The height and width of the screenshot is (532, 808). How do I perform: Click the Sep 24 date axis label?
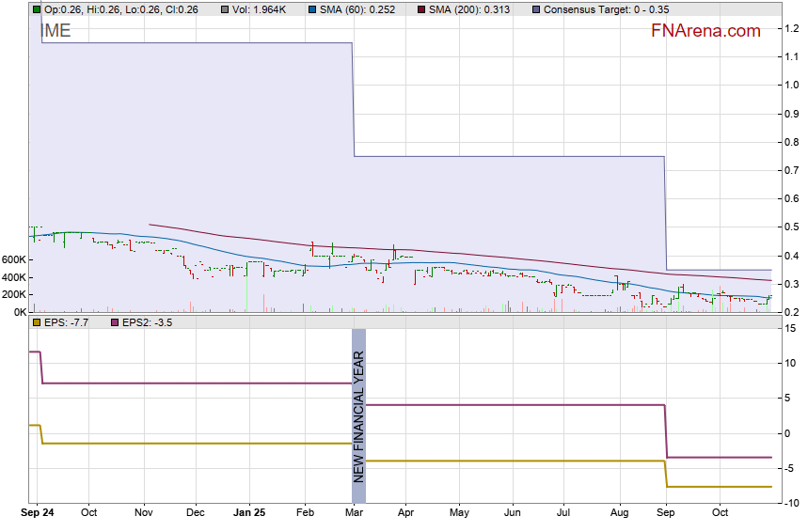click(x=38, y=514)
